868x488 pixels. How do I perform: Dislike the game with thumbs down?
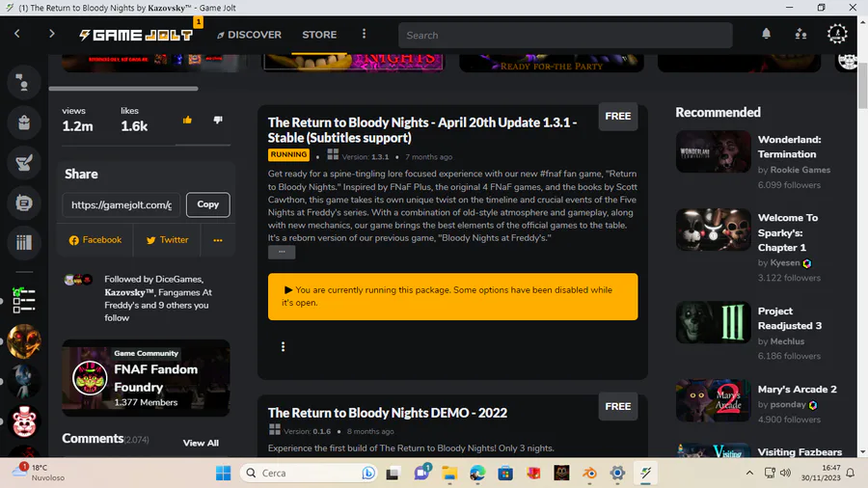pos(218,120)
